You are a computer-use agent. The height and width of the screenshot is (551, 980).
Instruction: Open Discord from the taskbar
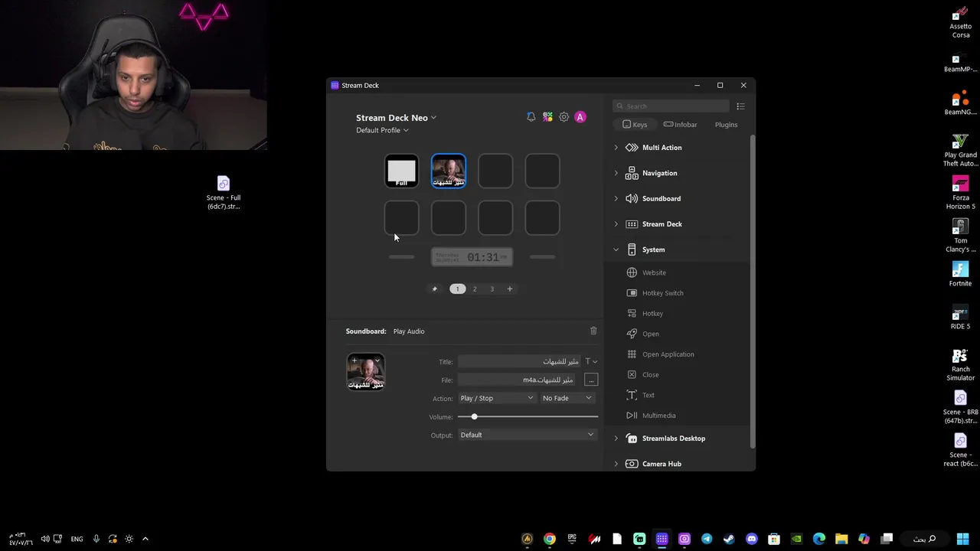(x=752, y=539)
